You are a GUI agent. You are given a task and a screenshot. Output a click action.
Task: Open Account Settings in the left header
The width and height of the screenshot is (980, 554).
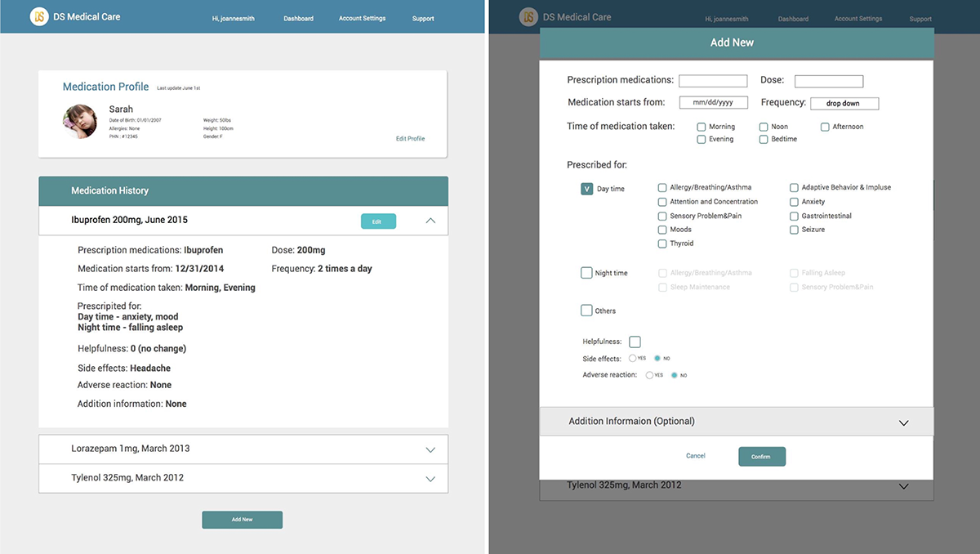[x=362, y=19]
